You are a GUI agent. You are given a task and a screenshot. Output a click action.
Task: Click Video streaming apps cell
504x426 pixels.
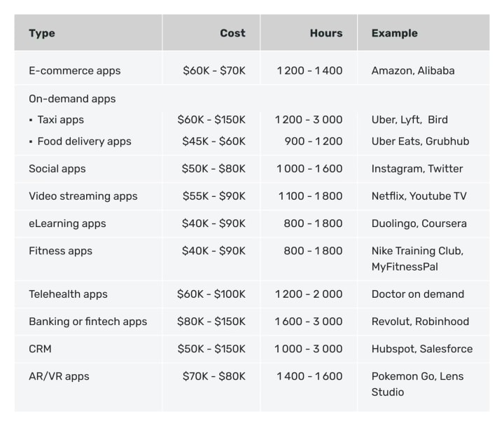83,196
